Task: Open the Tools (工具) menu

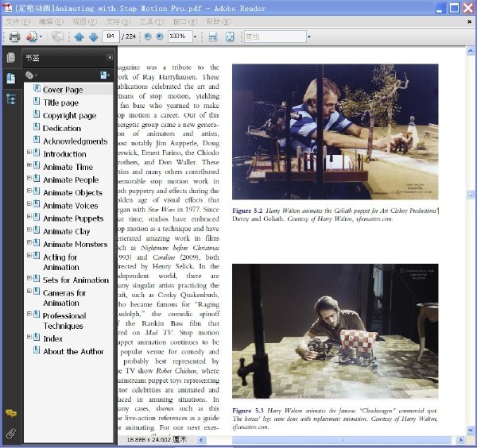Action: pos(152,21)
